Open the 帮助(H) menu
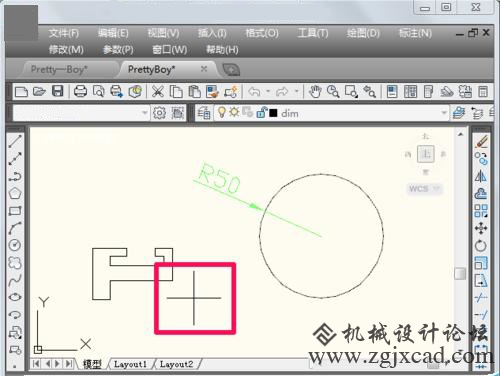Screen dimensions: 501x377 pyautogui.click(x=222, y=50)
